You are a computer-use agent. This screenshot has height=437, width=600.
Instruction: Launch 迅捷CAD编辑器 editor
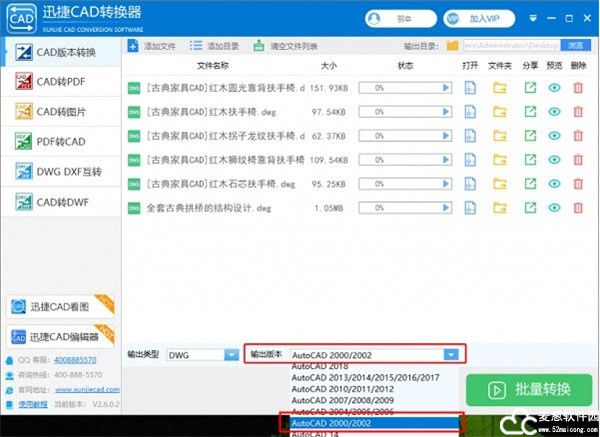point(60,336)
